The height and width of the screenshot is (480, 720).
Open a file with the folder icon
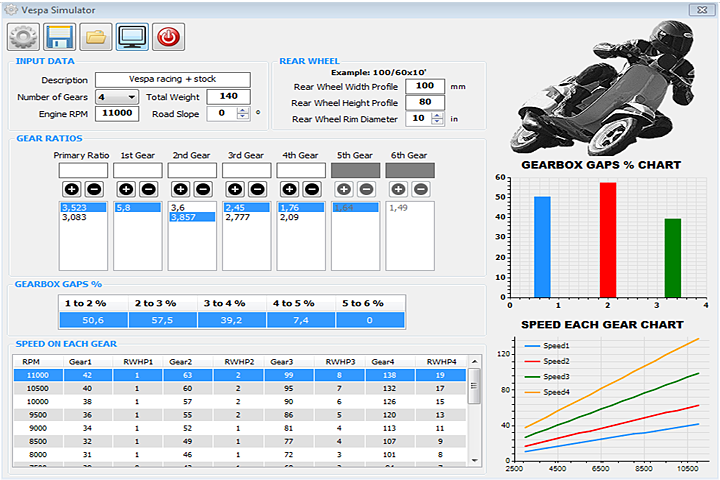(96, 37)
